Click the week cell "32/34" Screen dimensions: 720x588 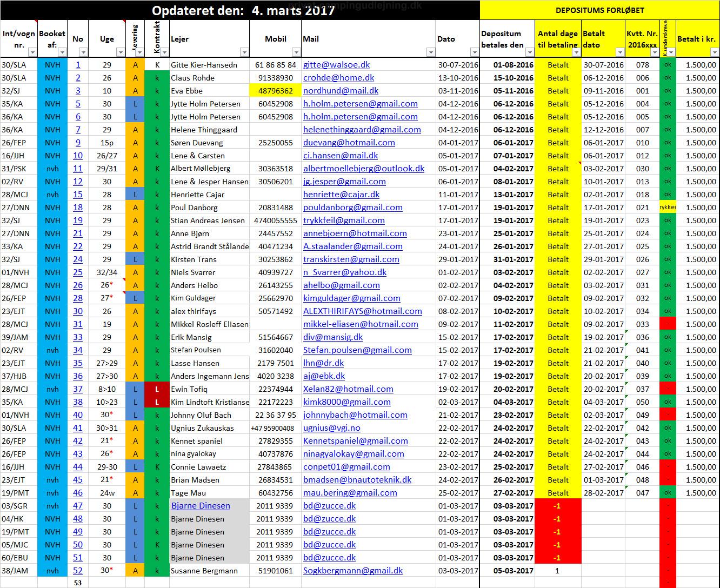pyautogui.click(x=107, y=272)
